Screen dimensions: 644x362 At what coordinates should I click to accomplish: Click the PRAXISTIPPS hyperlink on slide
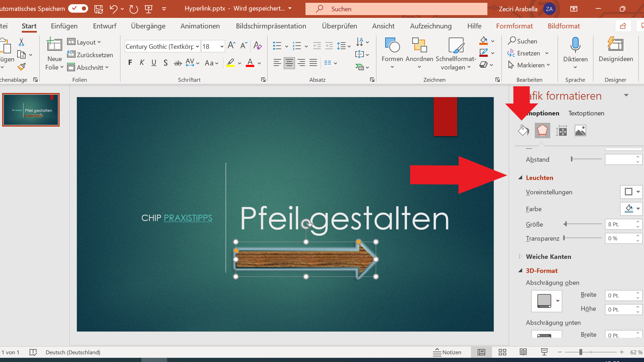coord(188,218)
